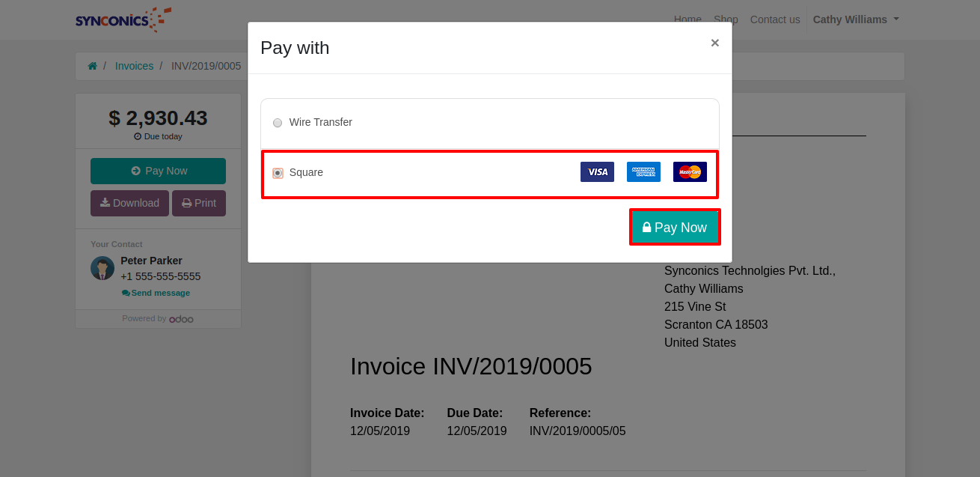Close the Pay with dialog
The height and width of the screenshot is (477, 980).
[x=714, y=43]
